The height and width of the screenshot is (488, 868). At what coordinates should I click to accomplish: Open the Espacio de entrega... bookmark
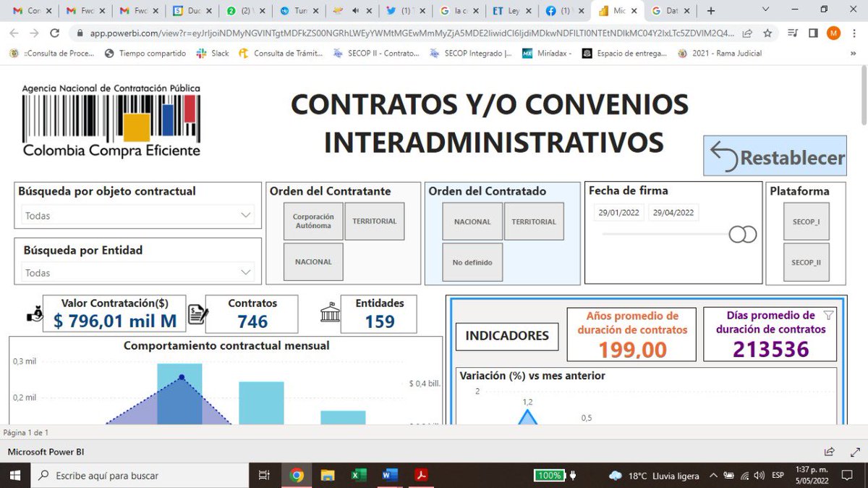click(626, 54)
